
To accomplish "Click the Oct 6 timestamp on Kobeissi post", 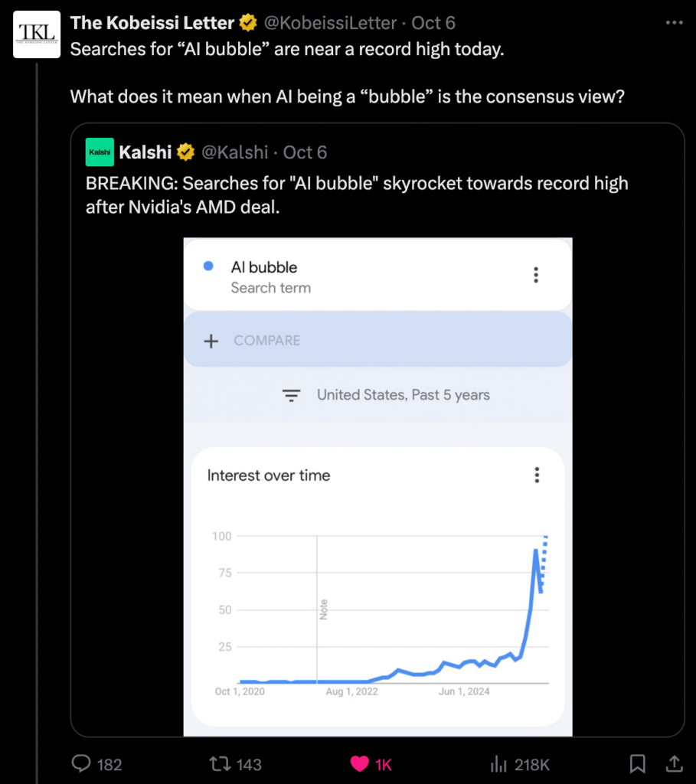I will tap(433, 23).
